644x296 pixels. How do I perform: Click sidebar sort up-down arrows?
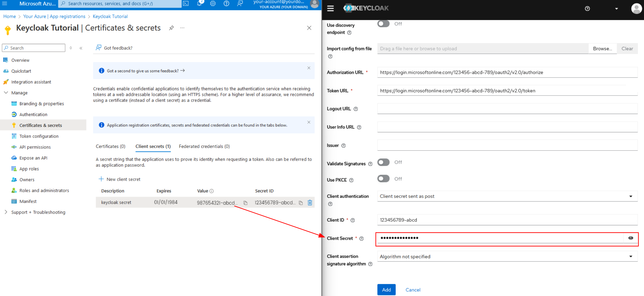tap(71, 48)
